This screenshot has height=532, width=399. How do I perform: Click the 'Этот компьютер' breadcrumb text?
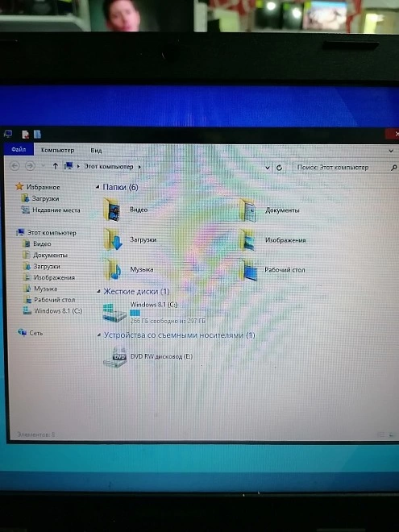tap(109, 167)
